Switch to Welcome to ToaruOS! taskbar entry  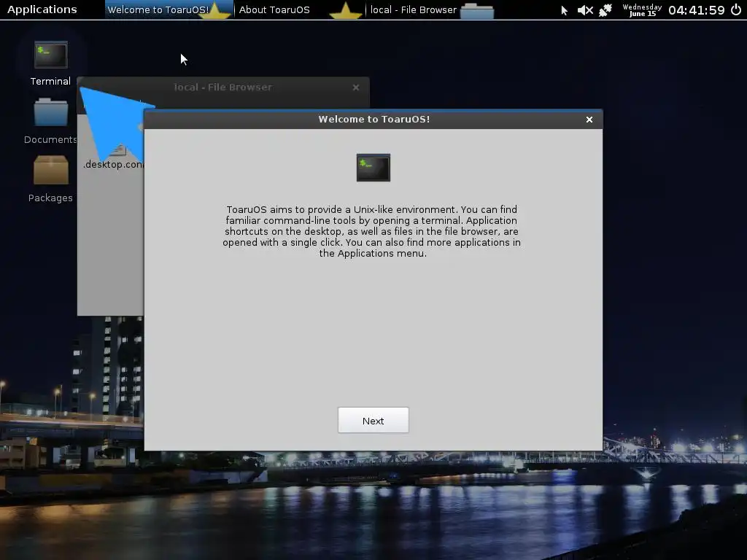coord(169,9)
